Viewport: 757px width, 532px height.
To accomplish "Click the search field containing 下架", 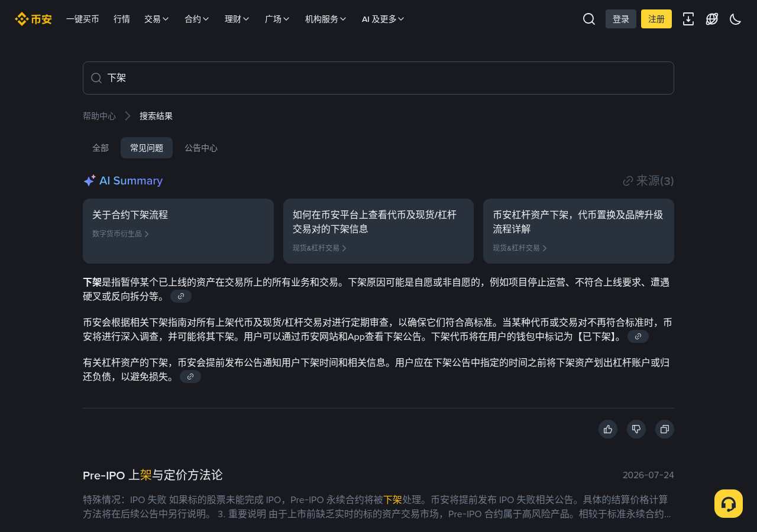I will pos(378,78).
